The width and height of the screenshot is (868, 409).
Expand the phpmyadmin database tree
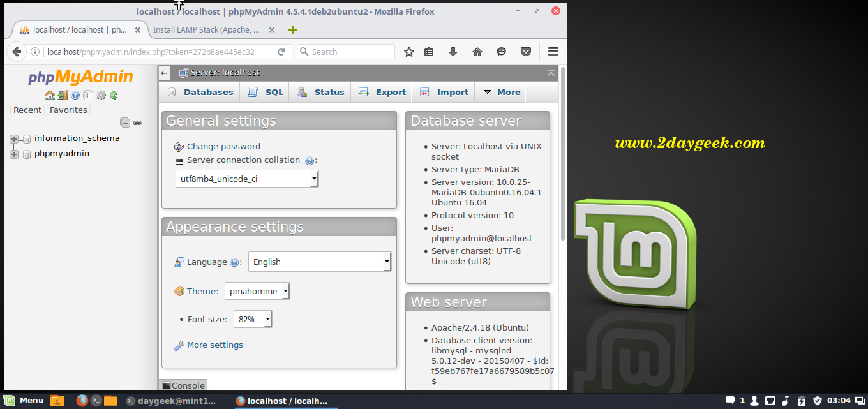coord(14,154)
